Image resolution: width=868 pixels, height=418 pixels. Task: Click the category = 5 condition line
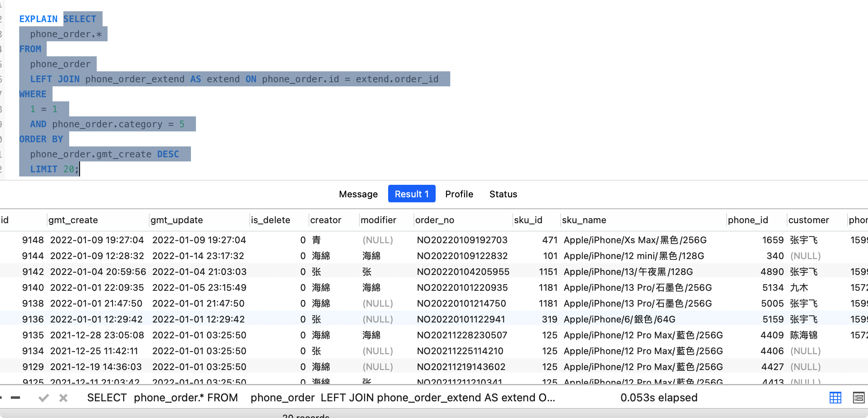[107, 124]
